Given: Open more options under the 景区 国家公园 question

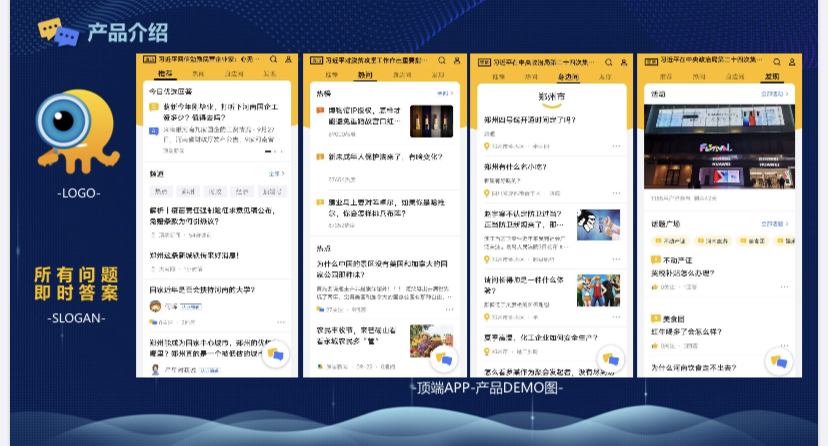Looking at the screenshot, I should click(x=449, y=310).
